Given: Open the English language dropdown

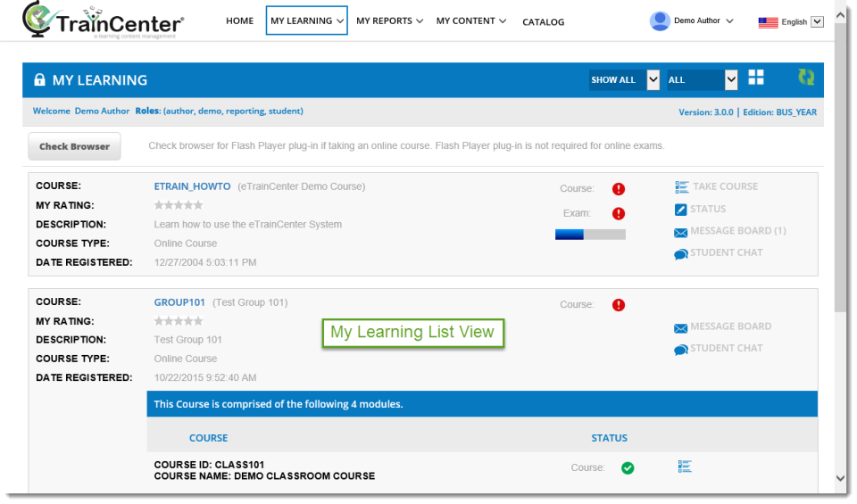Looking at the screenshot, I should (817, 21).
